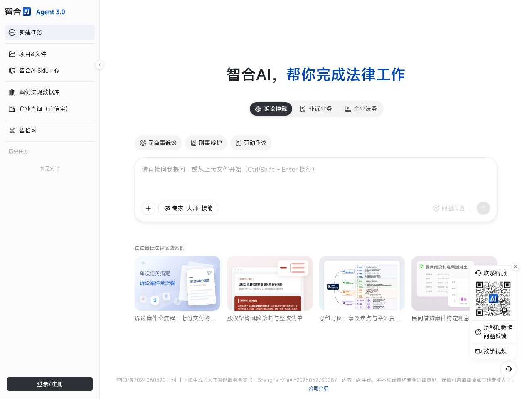The width and height of the screenshot is (532, 399).
Task: Start a new task with 新建任务
Action: point(50,32)
